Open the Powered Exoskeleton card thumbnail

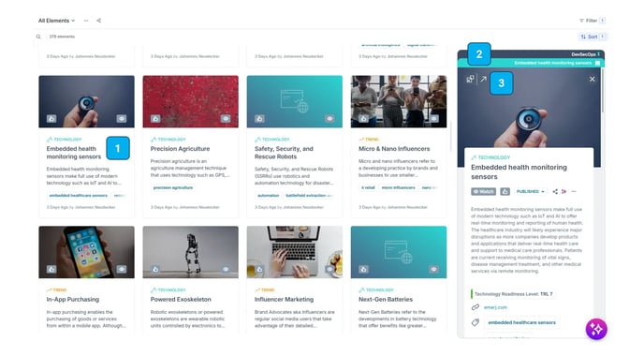pyautogui.click(x=191, y=252)
